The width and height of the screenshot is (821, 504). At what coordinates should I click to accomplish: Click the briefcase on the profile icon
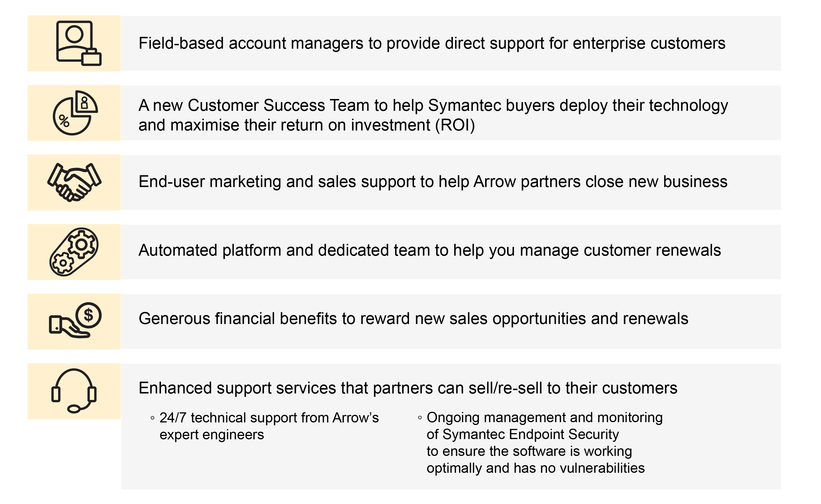[x=91, y=57]
